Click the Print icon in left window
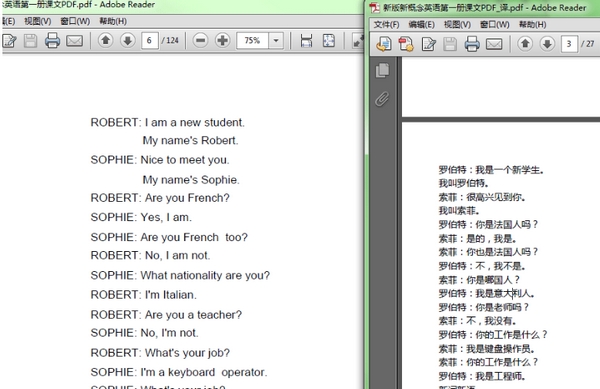The height and width of the screenshot is (389, 600). coord(52,40)
